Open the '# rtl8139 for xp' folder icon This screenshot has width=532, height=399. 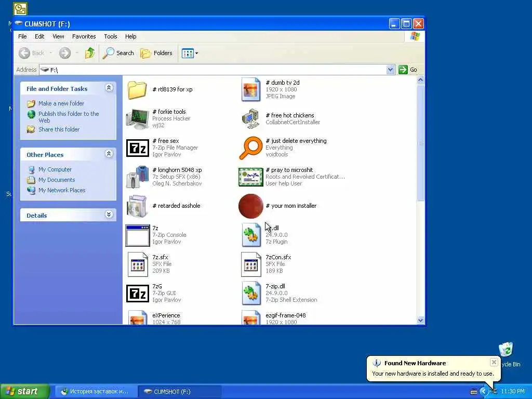click(x=137, y=89)
